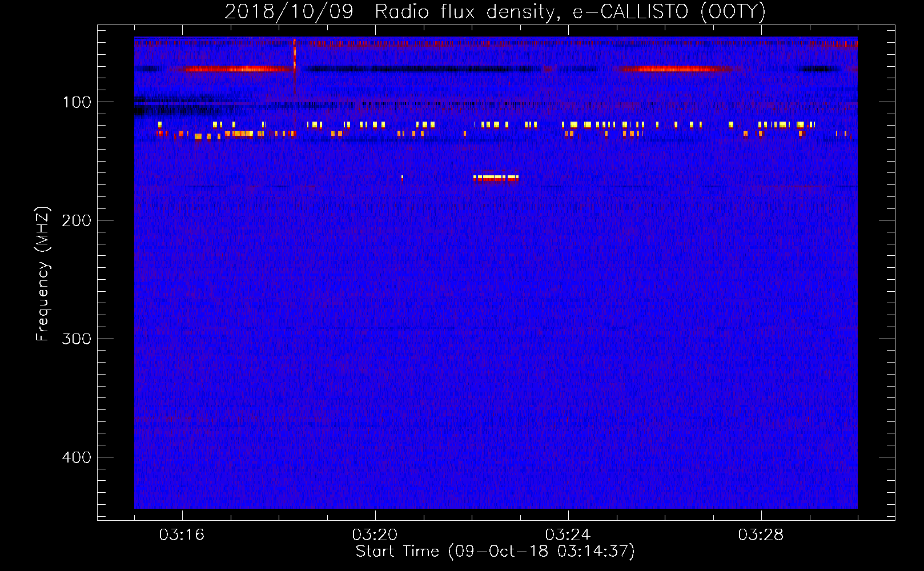Click the 200 frequency tick label
Screen dimensions: 924x571
[77, 220]
